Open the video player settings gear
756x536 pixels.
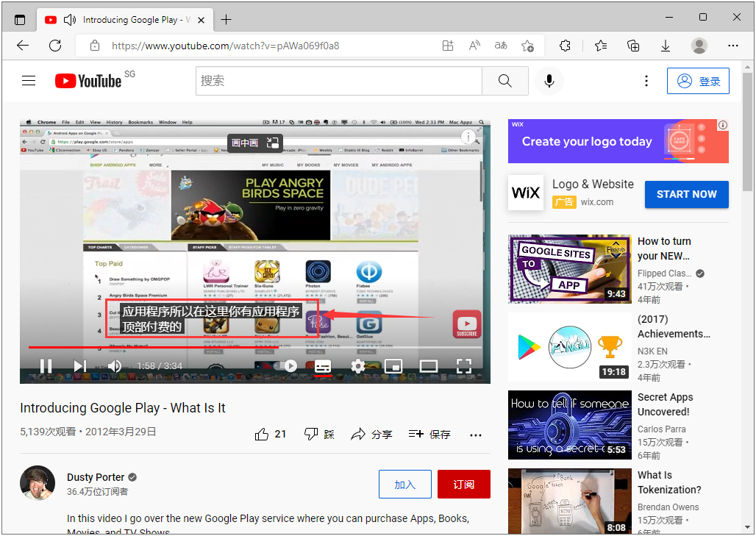[357, 366]
